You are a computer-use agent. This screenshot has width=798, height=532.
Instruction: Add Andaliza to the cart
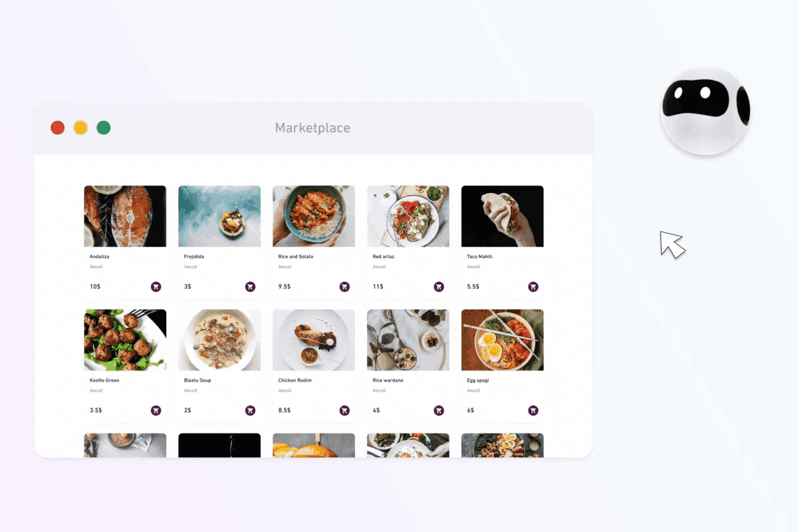tap(156, 287)
